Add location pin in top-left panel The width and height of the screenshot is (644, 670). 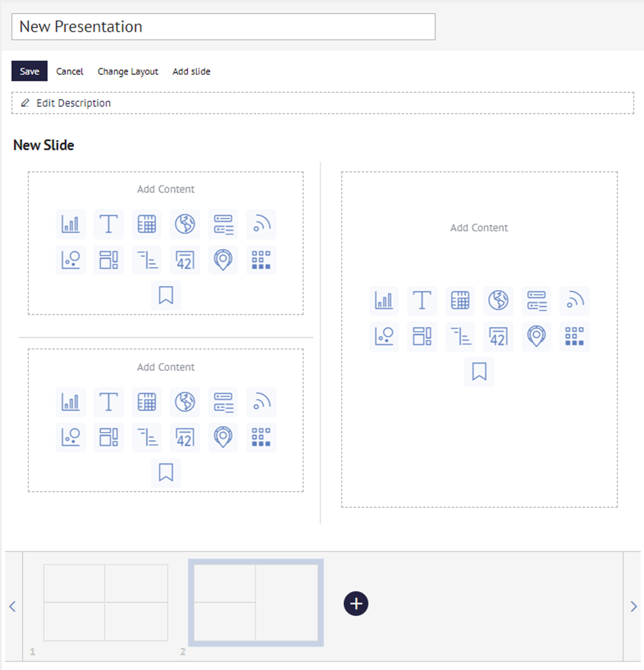tap(223, 260)
